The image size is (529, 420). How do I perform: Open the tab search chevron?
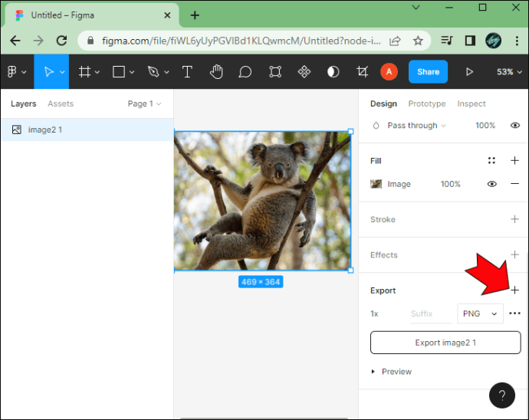point(416,8)
